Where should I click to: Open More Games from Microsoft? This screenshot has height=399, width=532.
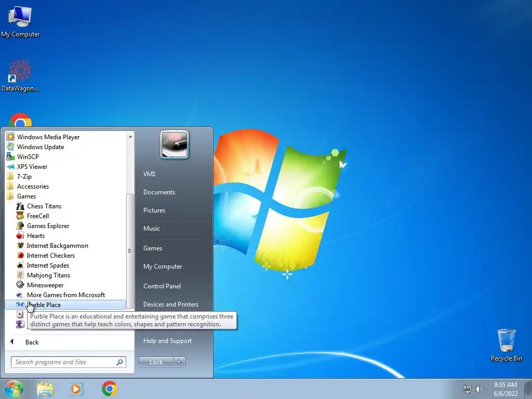point(66,295)
